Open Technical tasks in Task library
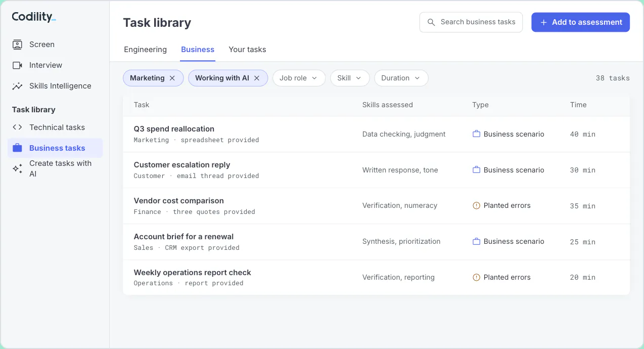 click(x=55, y=127)
